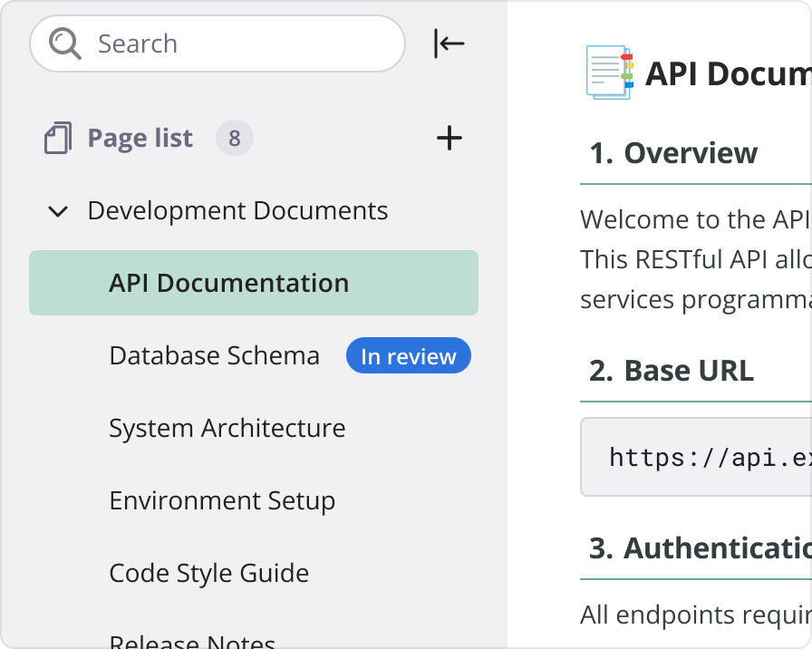
Task: Open the Database Schema page
Action: click(214, 355)
